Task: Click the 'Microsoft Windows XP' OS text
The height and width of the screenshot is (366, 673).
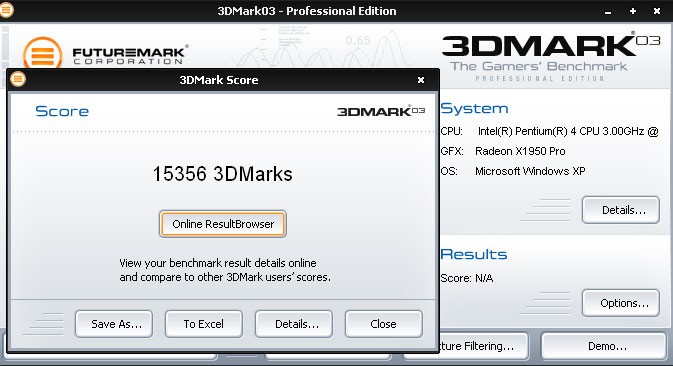Action: (x=530, y=171)
